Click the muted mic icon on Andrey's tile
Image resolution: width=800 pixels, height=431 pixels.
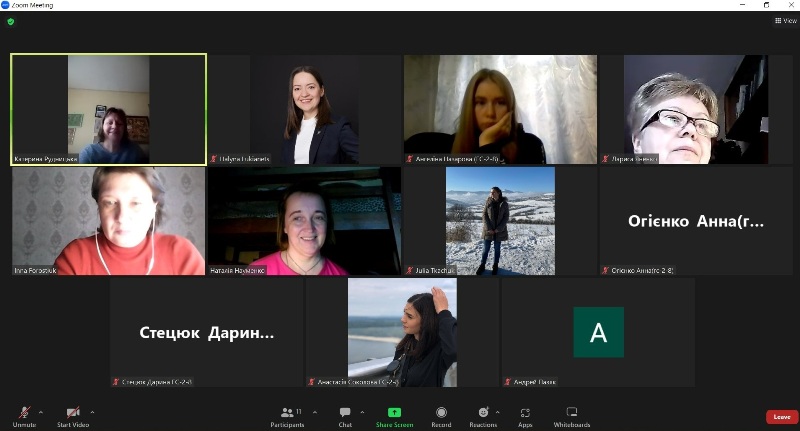tap(508, 382)
